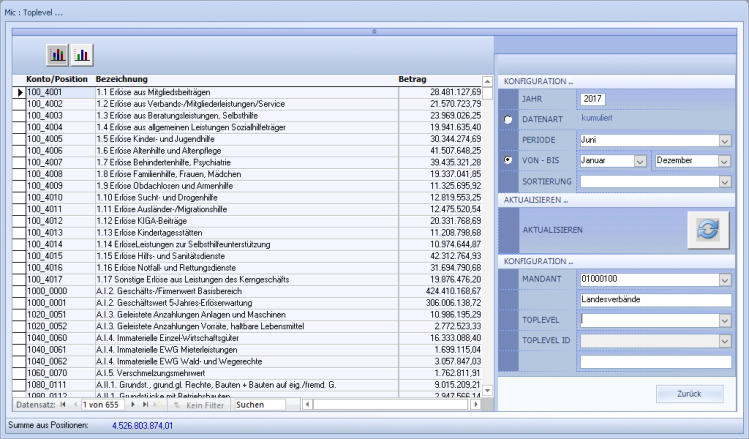The height and width of the screenshot is (439, 749).
Task: Click the Bezeichnung column header
Action: 122,79
